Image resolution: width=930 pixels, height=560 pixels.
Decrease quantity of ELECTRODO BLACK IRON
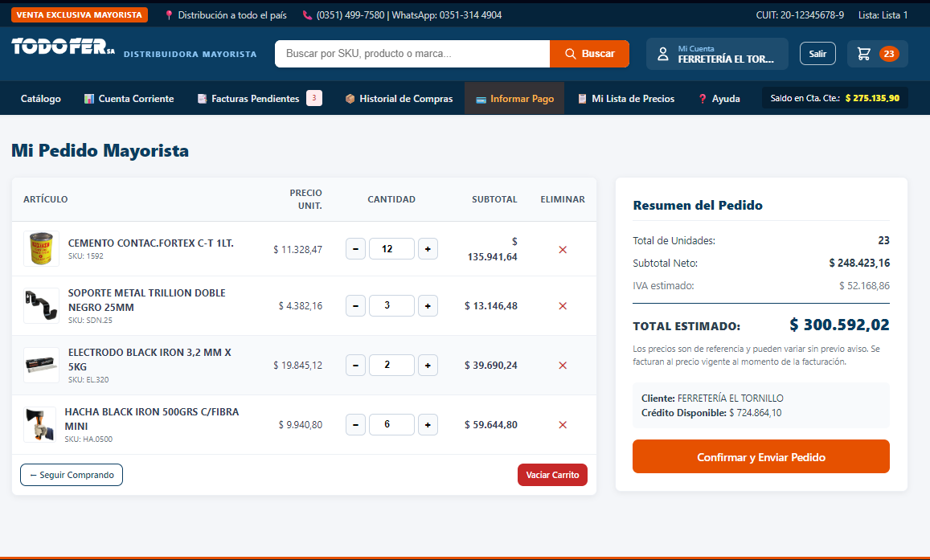pos(355,365)
